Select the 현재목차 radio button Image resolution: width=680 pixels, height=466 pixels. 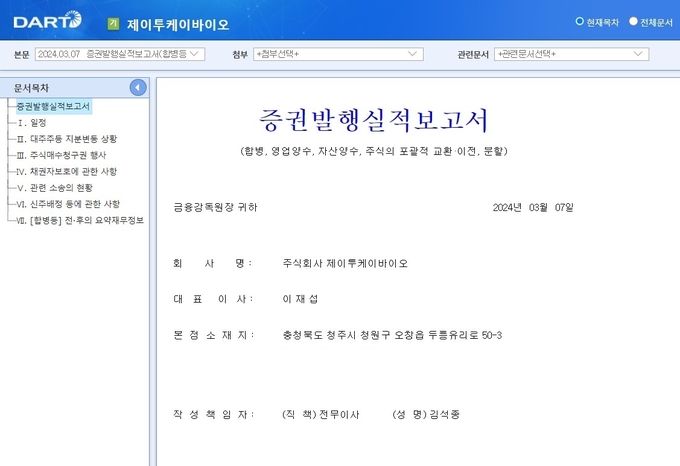[579, 21]
